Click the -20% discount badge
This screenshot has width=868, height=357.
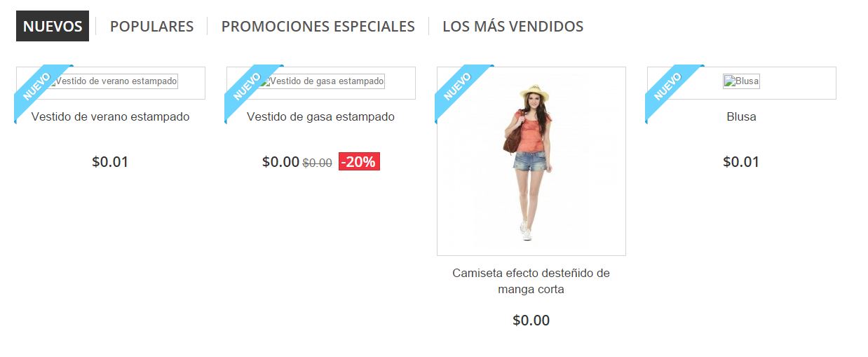[x=359, y=162]
